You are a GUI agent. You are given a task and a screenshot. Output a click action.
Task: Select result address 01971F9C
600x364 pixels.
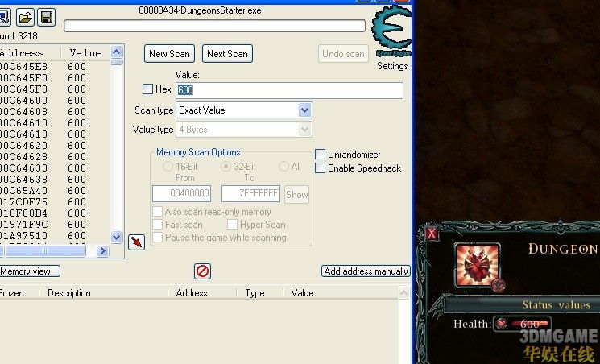pos(23,225)
